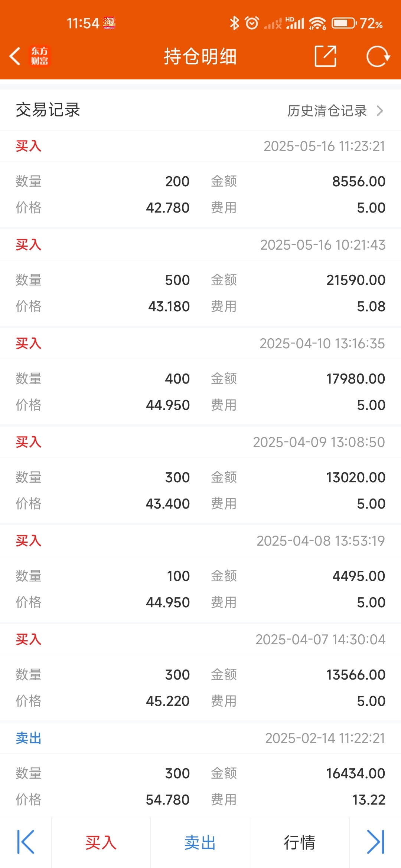The width and height of the screenshot is (401, 868).
Task: Open the 2025-02-14 卖出 record
Action: (x=200, y=770)
